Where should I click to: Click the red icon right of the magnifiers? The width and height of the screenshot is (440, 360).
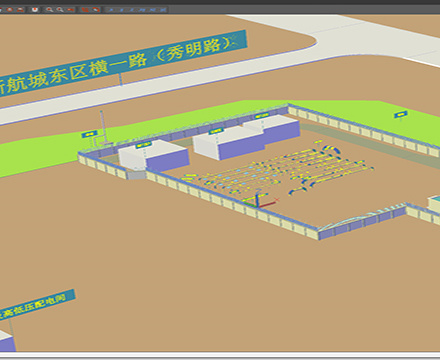click(x=71, y=9)
